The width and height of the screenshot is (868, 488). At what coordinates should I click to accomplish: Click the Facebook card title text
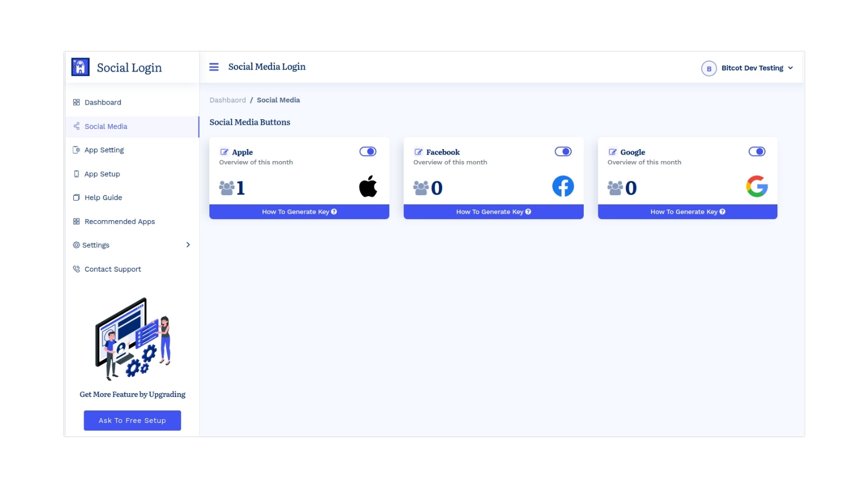(443, 152)
